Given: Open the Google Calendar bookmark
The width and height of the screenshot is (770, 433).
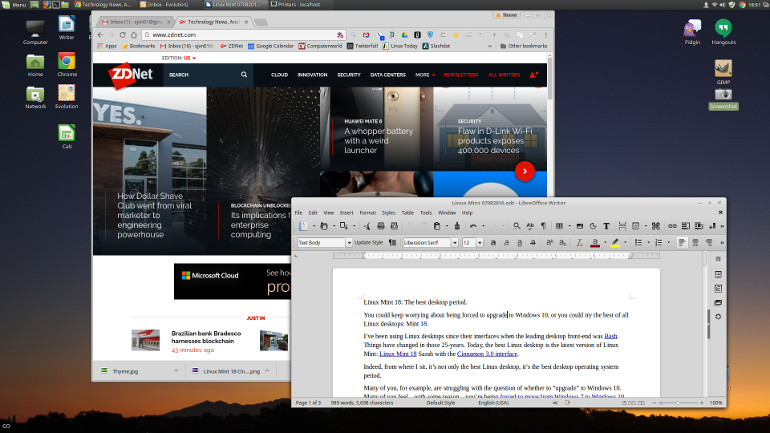Looking at the screenshot, I should (271, 46).
